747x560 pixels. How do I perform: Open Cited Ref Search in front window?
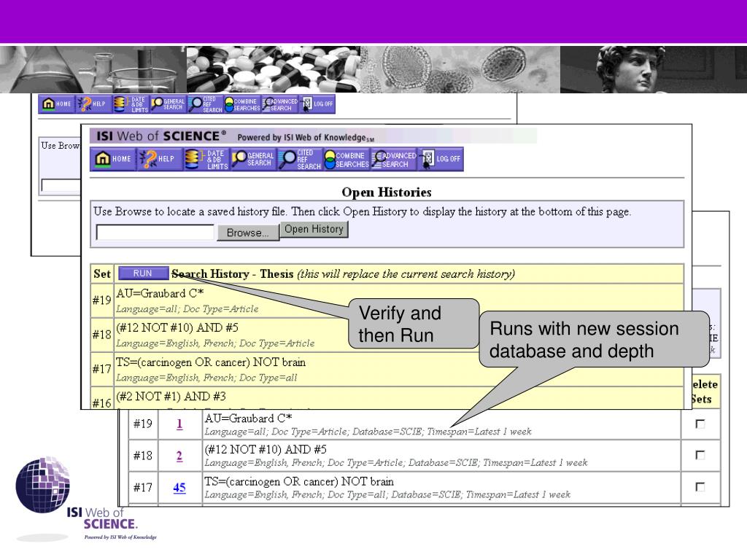tap(300, 159)
